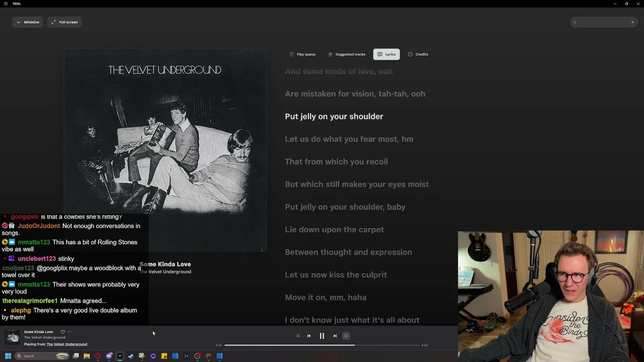Open Steam from the taskbar
The width and height of the screenshot is (644, 362).
(x=131, y=356)
